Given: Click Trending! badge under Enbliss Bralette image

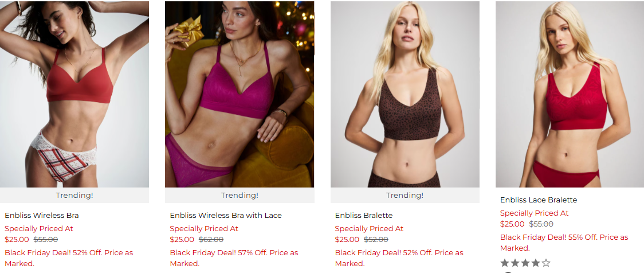Looking at the screenshot, I should [x=405, y=196].
